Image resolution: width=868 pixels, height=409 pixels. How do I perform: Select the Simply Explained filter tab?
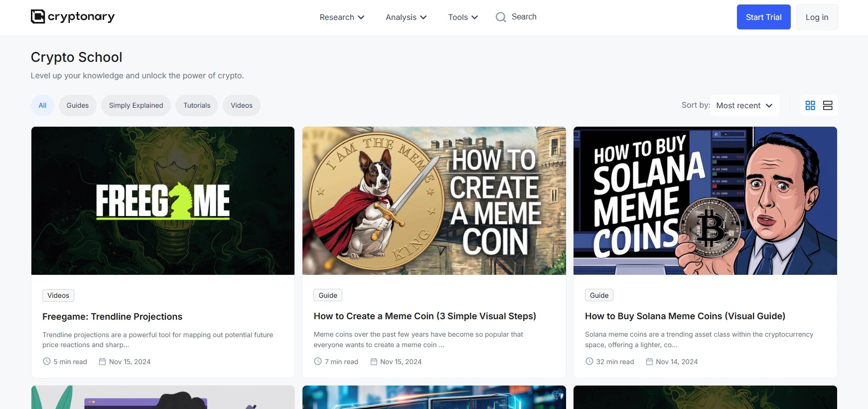click(136, 105)
